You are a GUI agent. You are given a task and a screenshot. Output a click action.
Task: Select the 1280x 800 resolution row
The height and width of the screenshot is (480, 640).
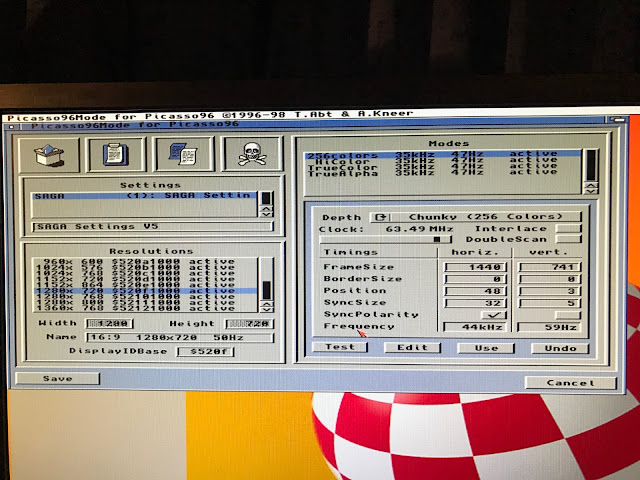click(145, 302)
